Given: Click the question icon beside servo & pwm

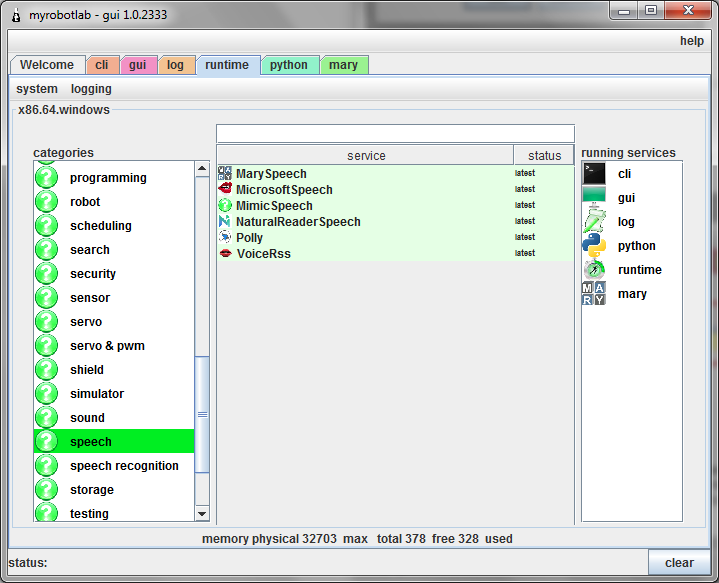Looking at the screenshot, I should [47, 345].
